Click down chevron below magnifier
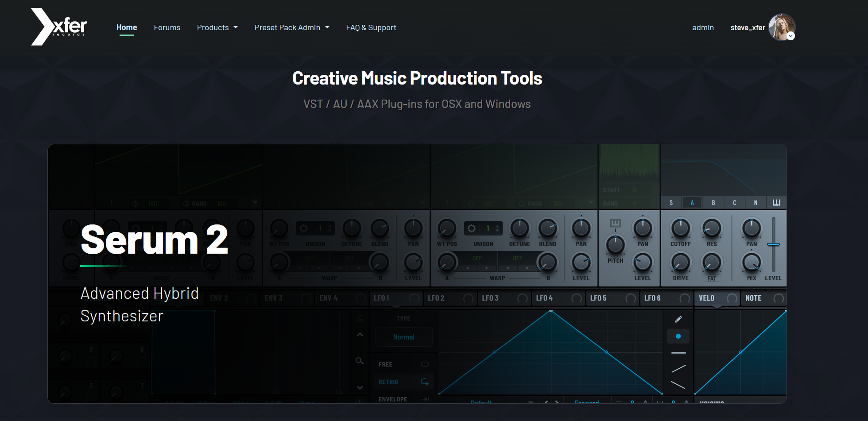Image resolution: width=868 pixels, height=421 pixels. [360, 388]
